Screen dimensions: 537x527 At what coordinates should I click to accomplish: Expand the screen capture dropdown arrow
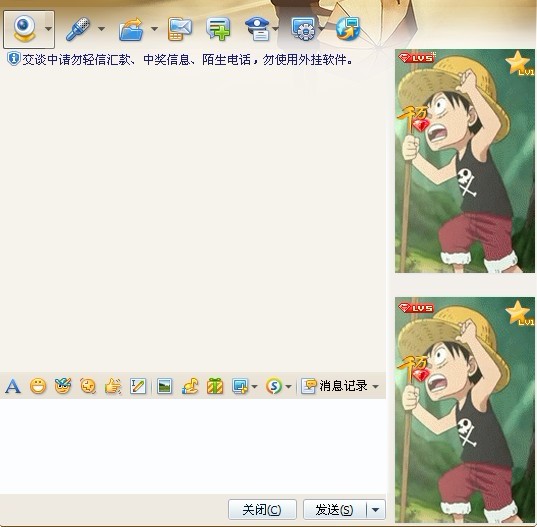tap(254, 387)
